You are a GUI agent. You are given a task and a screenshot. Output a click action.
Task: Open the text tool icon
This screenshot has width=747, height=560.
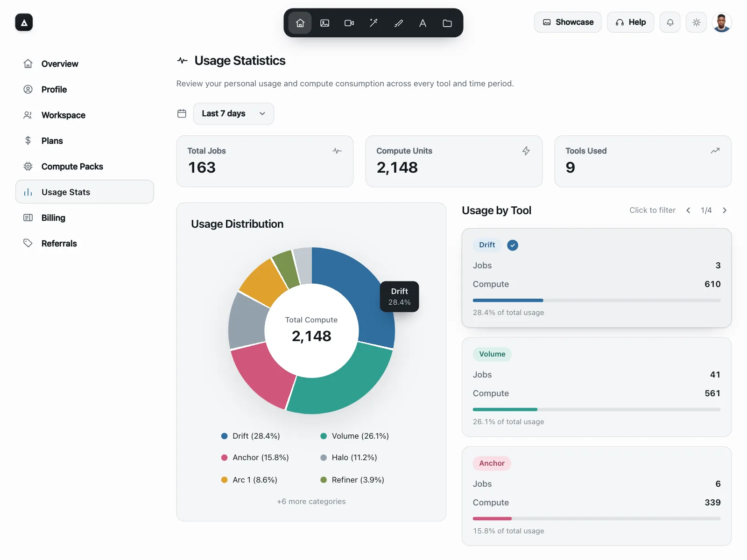pyautogui.click(x=423, y=23)
